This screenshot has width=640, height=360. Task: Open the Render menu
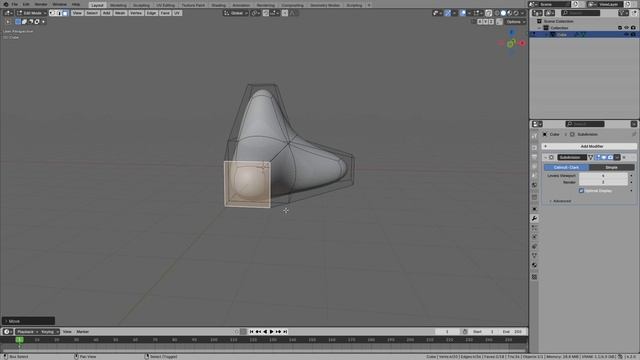[x=41, y=4]
